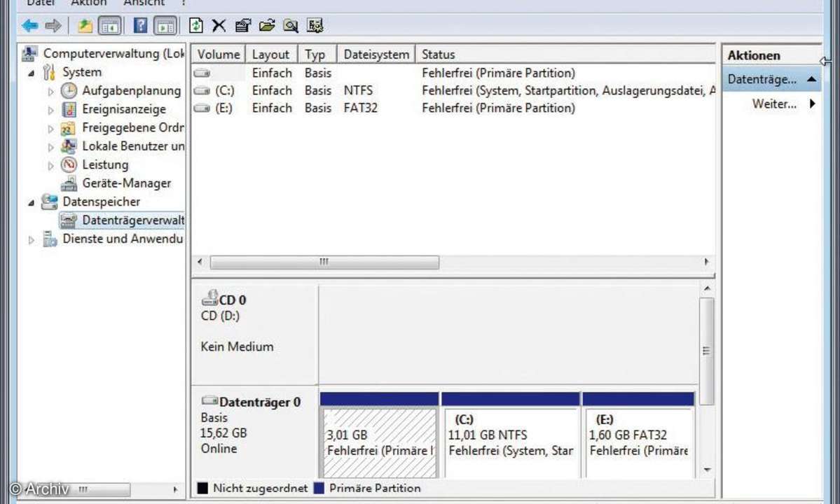Select Geräte-Manager in the tree
This screenshot has width=840, height=504.
coord(126,183)
